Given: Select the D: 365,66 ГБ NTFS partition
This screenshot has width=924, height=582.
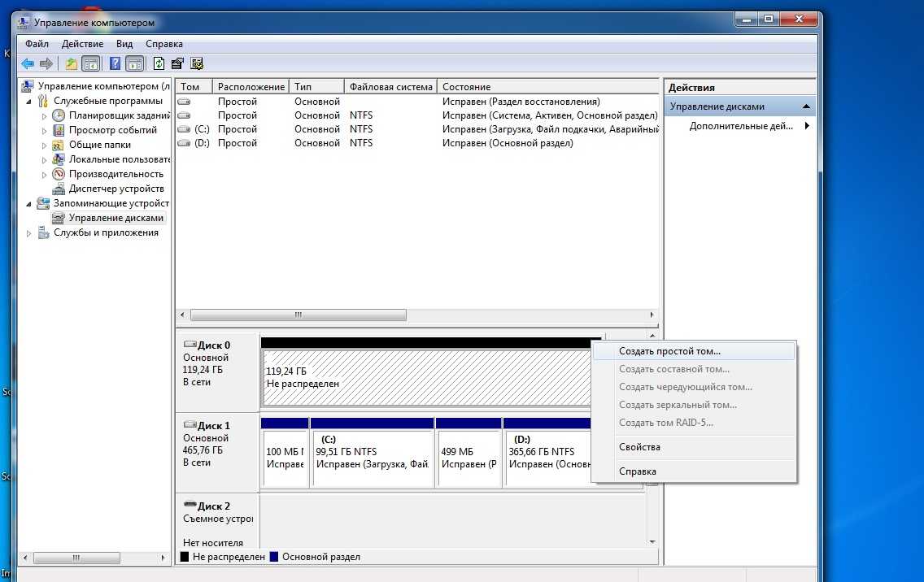Looking at the screenshot, I should click(x=545, y=458).
